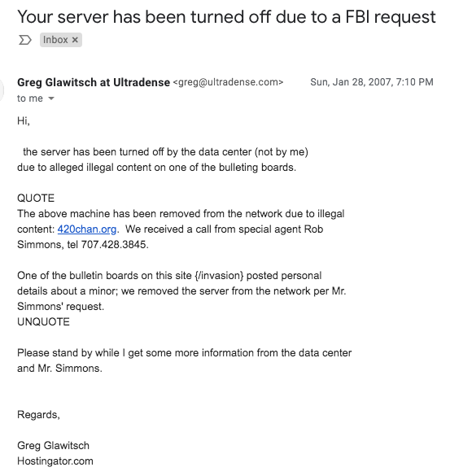Click the greg@ultradense.com sender address
The image size is (450, 476).
tap(228, 82)
